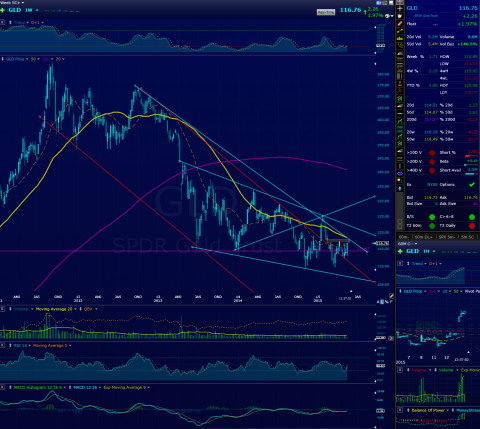Select the Week SC+ tab
The image size is (480, 429).
[x=11, y=2]
